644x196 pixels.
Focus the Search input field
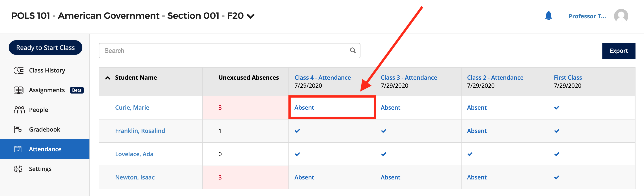click(225, 51)
